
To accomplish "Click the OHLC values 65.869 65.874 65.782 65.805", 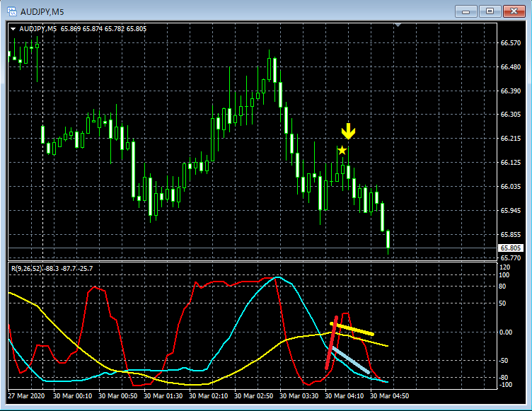I will coord(103,29).
